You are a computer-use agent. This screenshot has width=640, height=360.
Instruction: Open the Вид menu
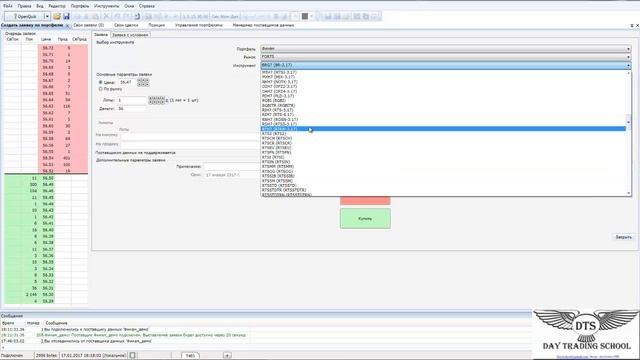(40, 6)
